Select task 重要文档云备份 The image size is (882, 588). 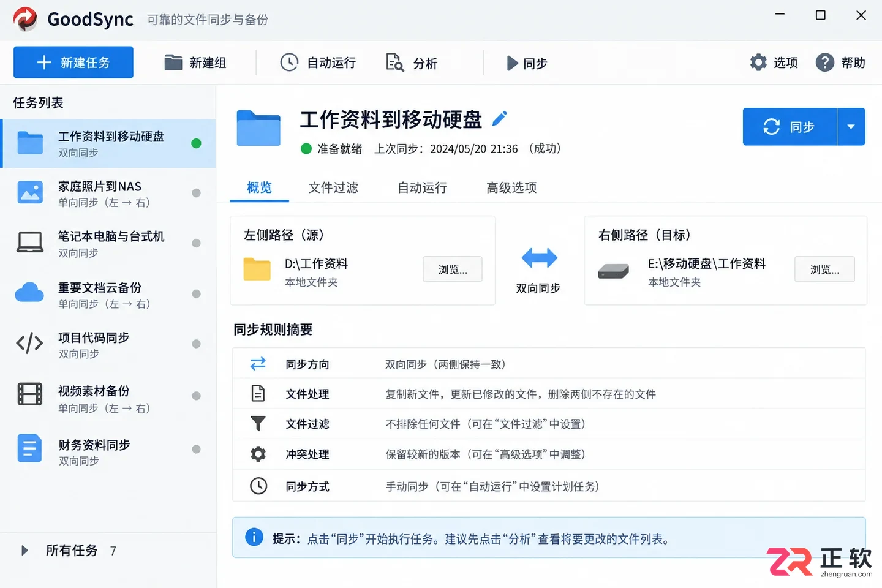tap(108, 295)
